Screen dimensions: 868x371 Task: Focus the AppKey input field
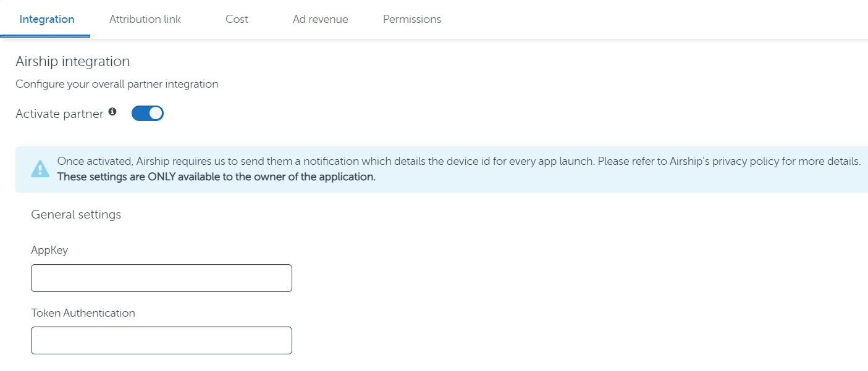pyautogui.click(x=161, y=278)
